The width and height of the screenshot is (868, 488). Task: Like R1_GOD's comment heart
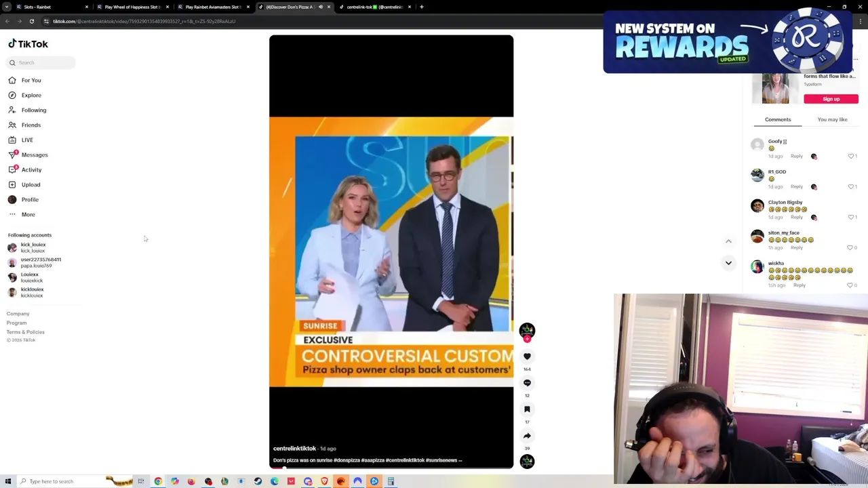[x=851, y=186]
